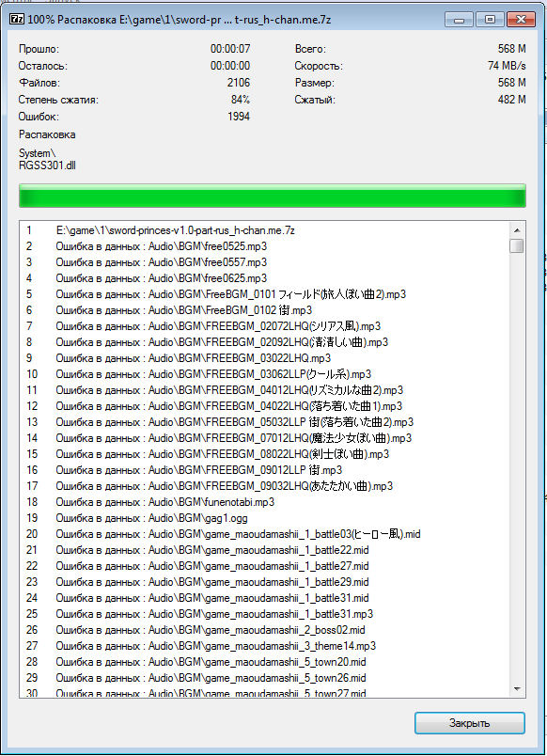Click the Скорость value 74 MB/s
The height and width of the screenshot is (756, 547).
[x=507, y=66]
